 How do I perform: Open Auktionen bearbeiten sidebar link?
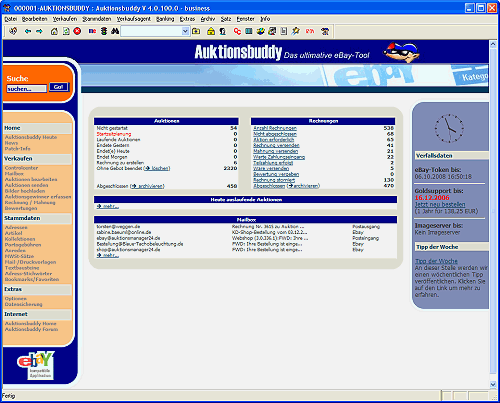pos(31,179)
